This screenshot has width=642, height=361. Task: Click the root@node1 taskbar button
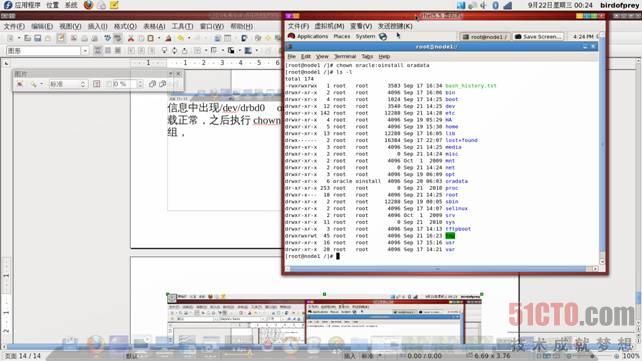[485, 37]
